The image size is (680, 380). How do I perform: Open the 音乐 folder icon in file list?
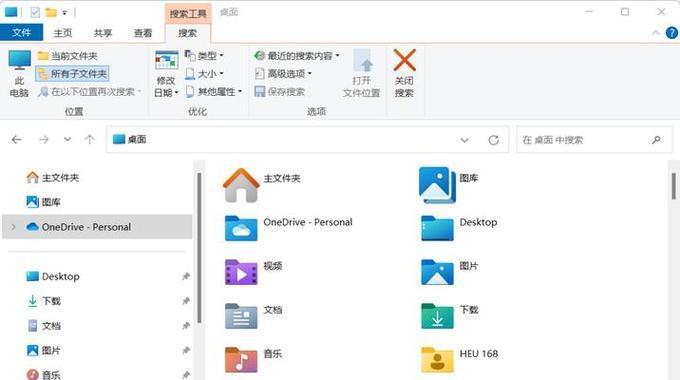coord(241,360)
